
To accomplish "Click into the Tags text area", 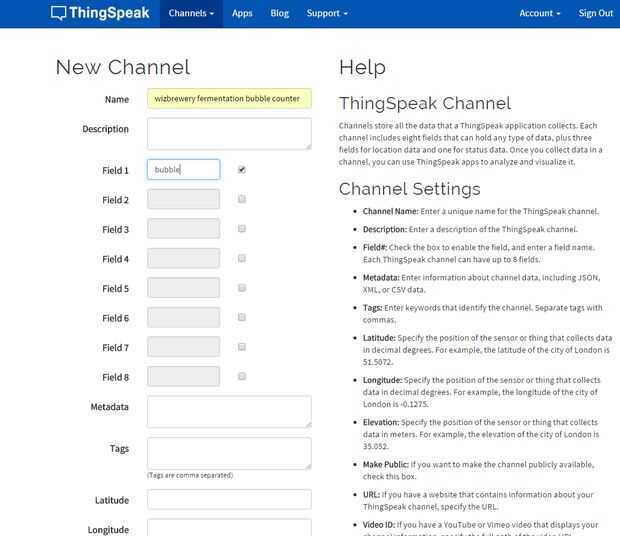I will 229,453.
